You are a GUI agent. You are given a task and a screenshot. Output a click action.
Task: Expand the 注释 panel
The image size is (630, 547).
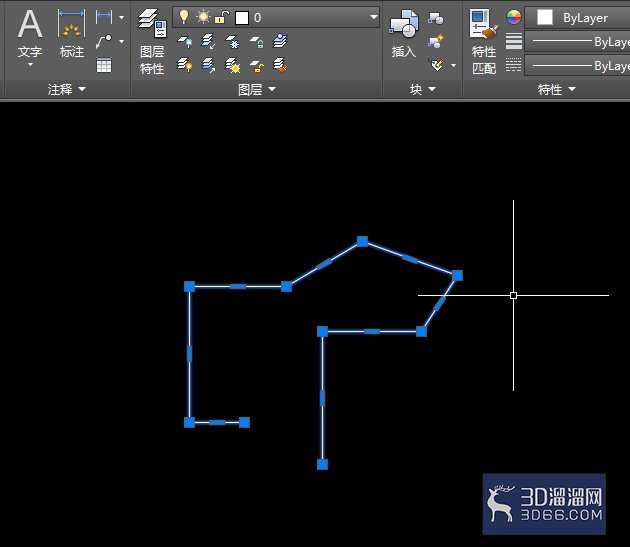(67, 89)
